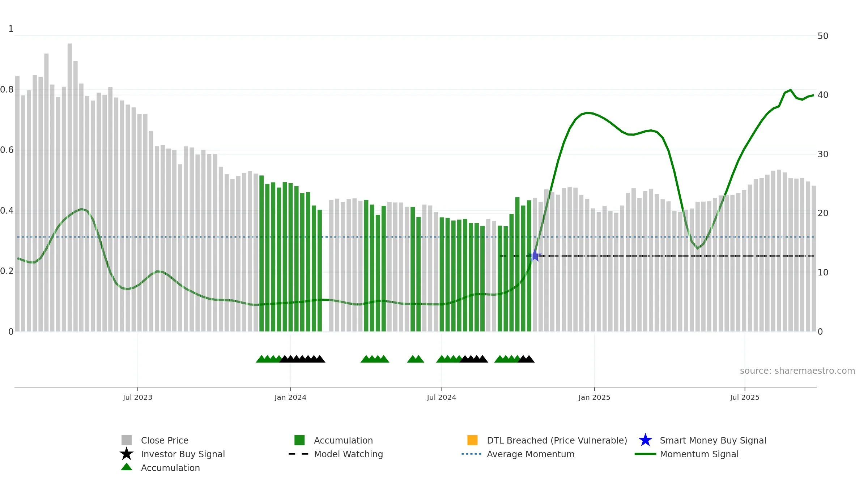Screen dimensions: 868x488
Task: Click the tallest gray close price bar
Action: pos(70,187)
